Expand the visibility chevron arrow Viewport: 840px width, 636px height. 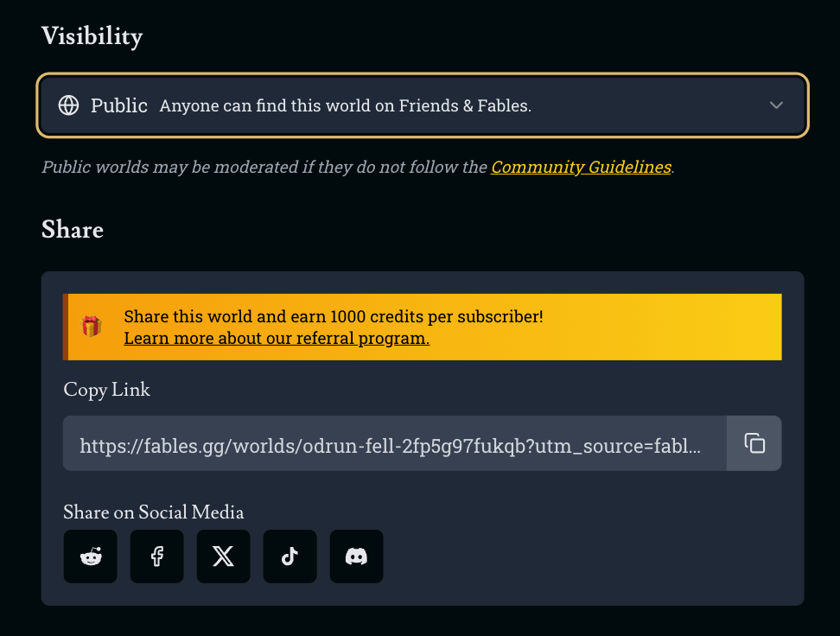click(x=776, y=105)
